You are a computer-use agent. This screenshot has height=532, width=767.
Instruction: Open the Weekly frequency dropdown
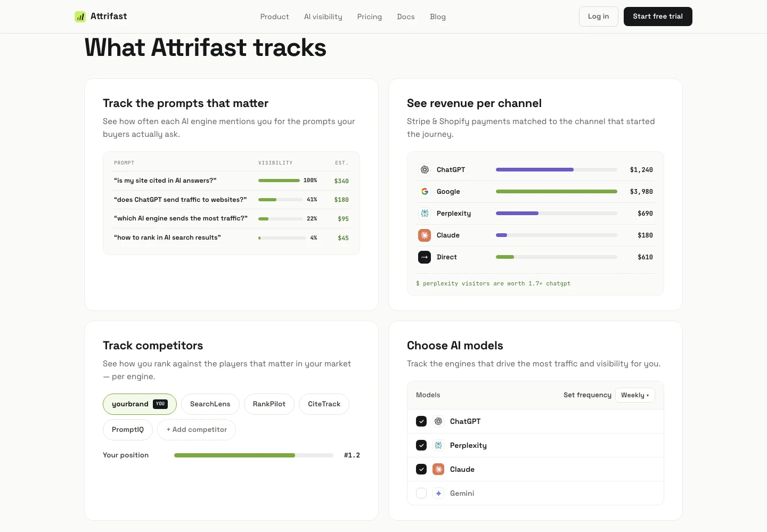[x=635, y=395]
